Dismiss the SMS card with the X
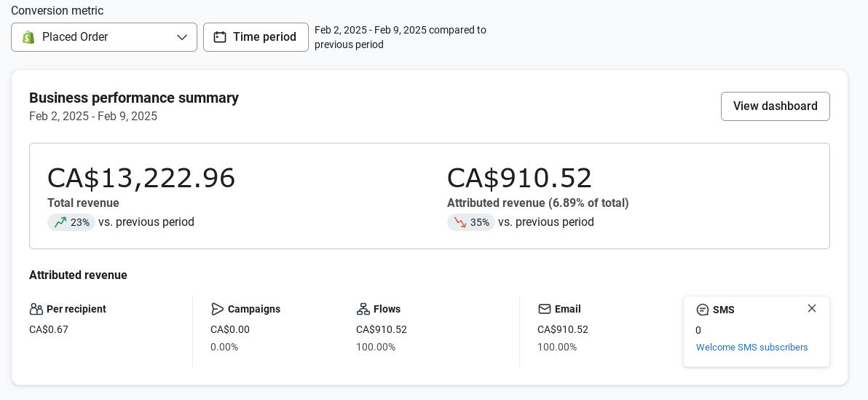 click(x=812, y=308)
